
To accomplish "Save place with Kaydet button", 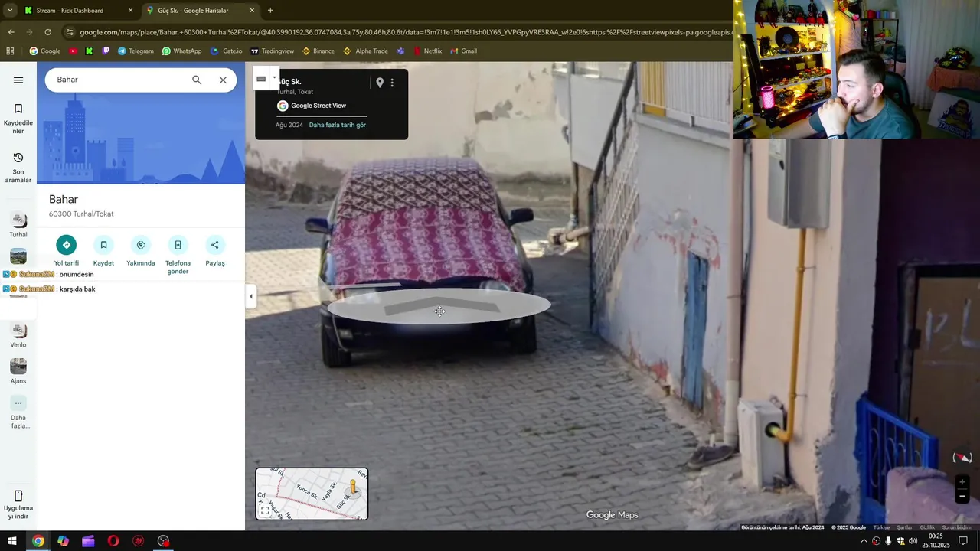I will click(103, 252).
